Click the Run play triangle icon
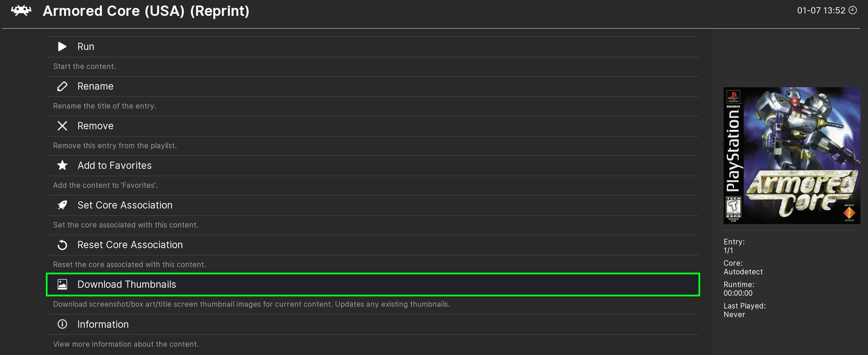 [x=62, y=47]
